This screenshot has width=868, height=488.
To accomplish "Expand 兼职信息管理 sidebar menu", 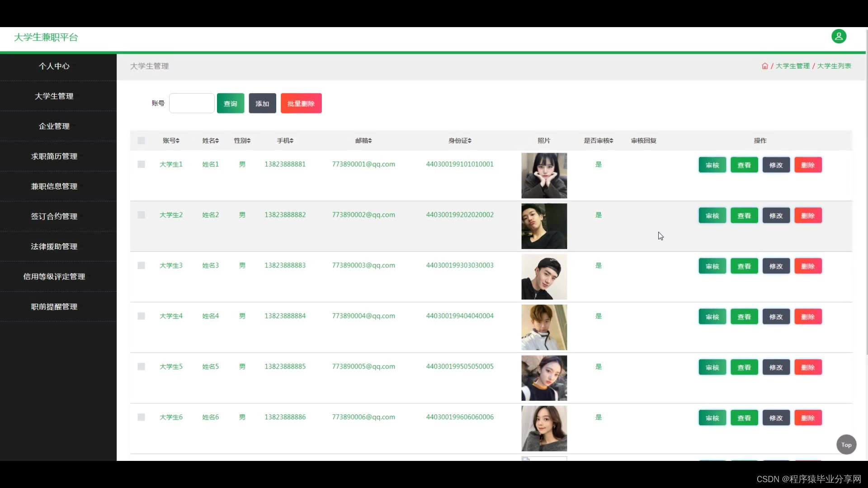I will [x=54, y=186].
